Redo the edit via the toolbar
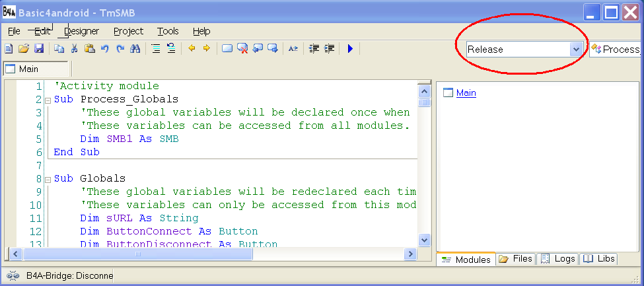The height and width of the screenshot is (286, 644). coord(120,49)
